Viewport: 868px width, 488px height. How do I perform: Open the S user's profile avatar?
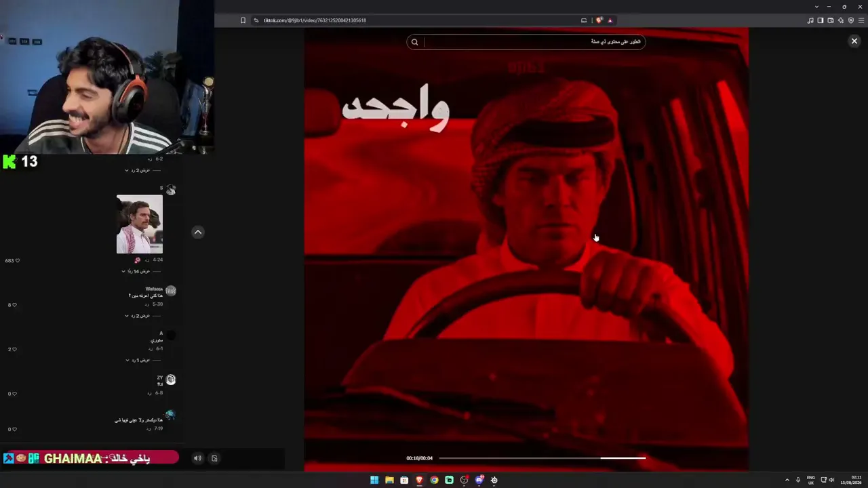[x=171, y=190]
